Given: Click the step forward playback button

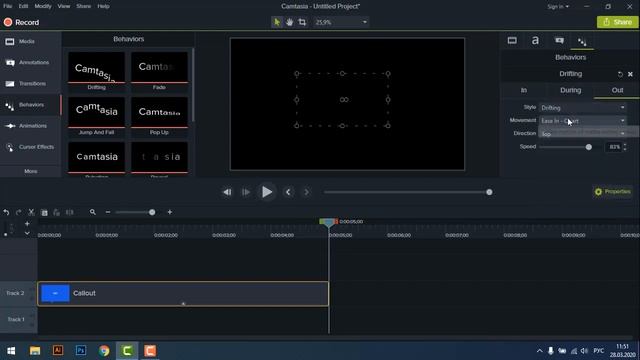Looking at the screenshot, I should tap(246, 192).
